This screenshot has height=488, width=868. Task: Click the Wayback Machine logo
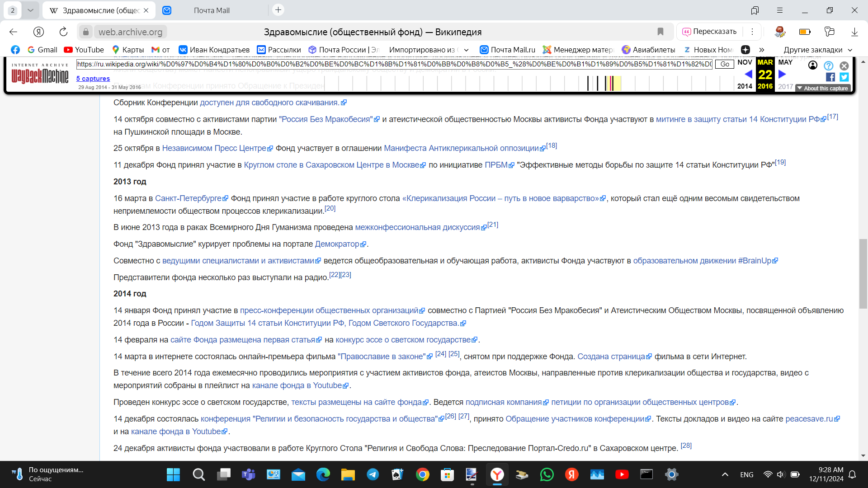(x=40, y=75)
